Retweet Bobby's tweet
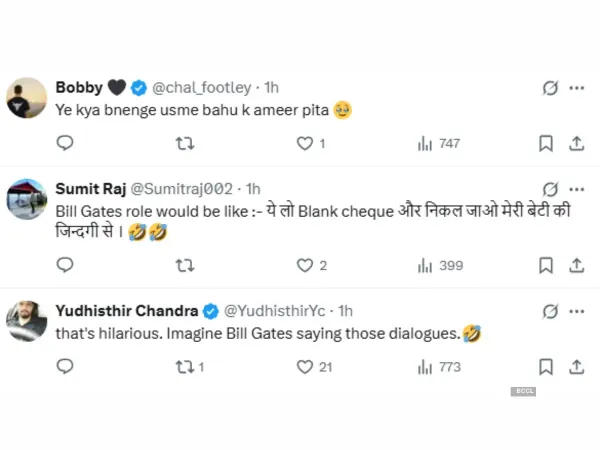 click(x=185, y=143)
